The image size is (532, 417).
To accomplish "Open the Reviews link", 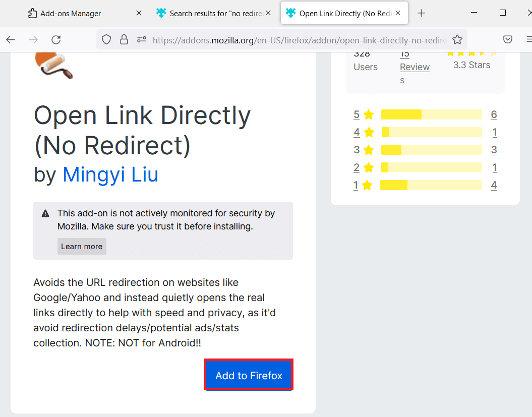I will click(x=415, y=67).
